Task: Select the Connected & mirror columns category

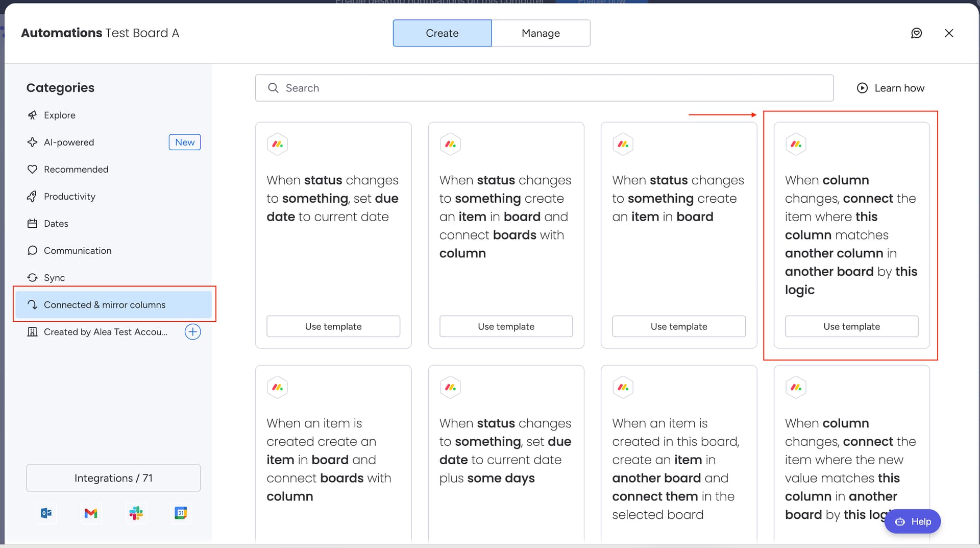Action: pyautogui.click(x=105, y=305)
